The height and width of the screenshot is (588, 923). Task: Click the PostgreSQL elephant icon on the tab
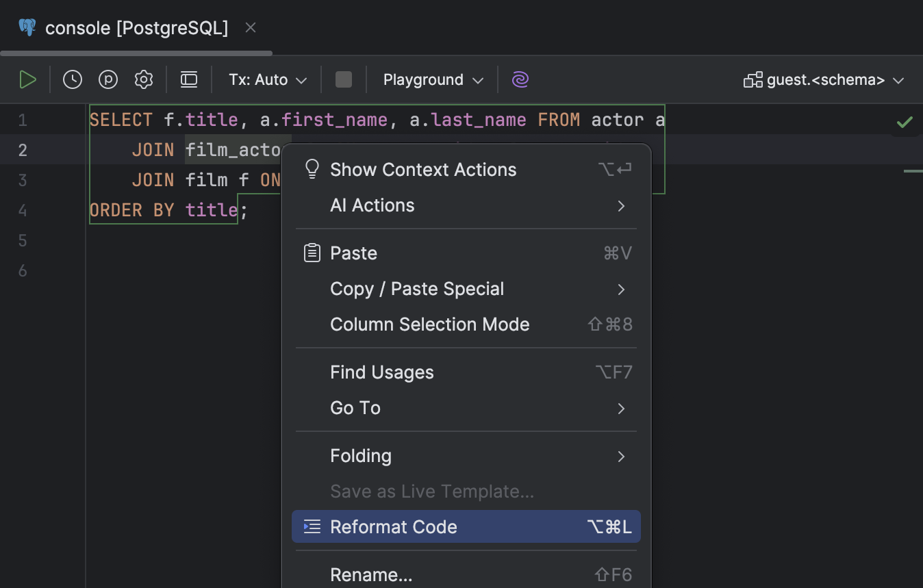pyautogui.click(x=26, y=27)
